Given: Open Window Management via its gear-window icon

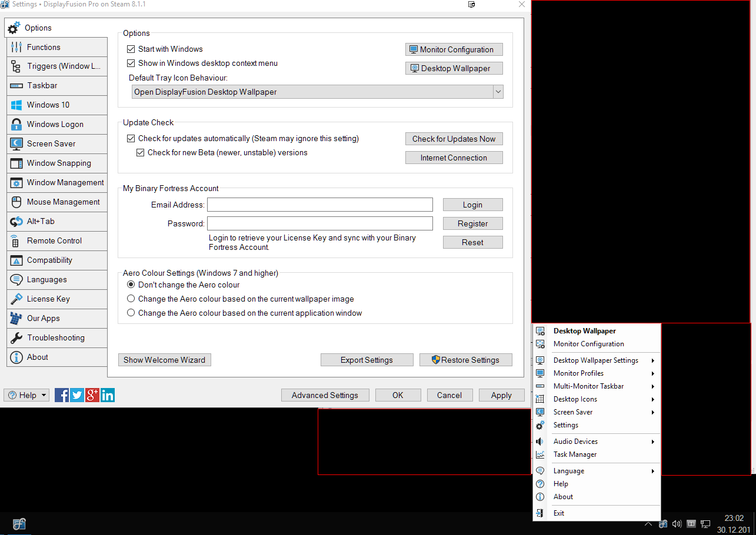Looking at the screenshot, I should click(x=16, y=183).
